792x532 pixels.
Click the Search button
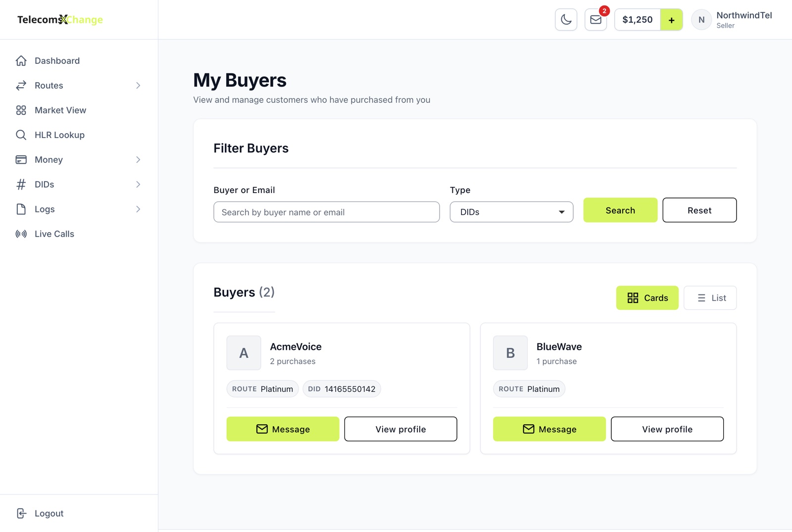tap(620, 210)
